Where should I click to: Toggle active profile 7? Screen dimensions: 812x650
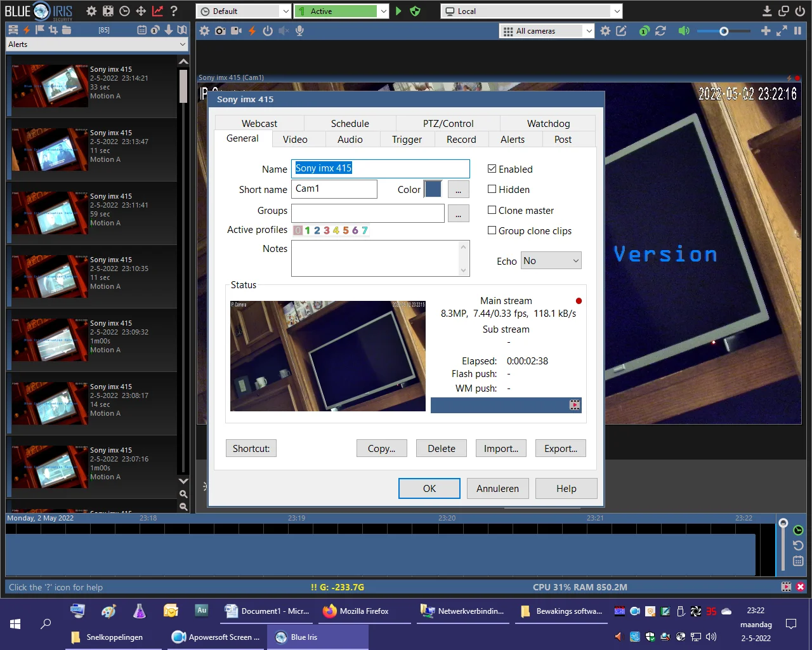pos(365,230)
